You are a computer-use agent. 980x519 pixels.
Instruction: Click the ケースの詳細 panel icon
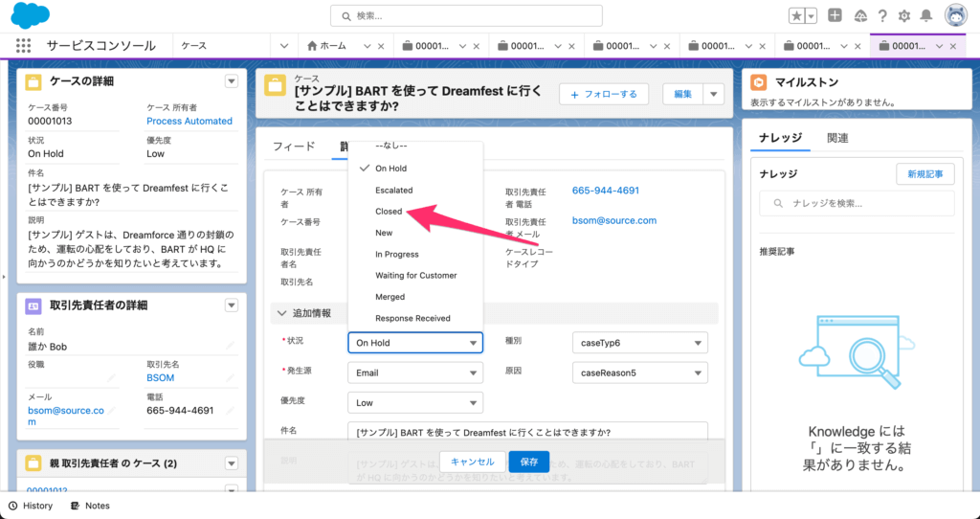pyautogui.click(x=33, y=81)
